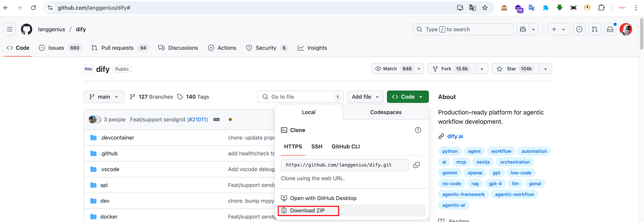644x222 pixels.
Task: Open the 140 Tags link
Action: [193, 97]
